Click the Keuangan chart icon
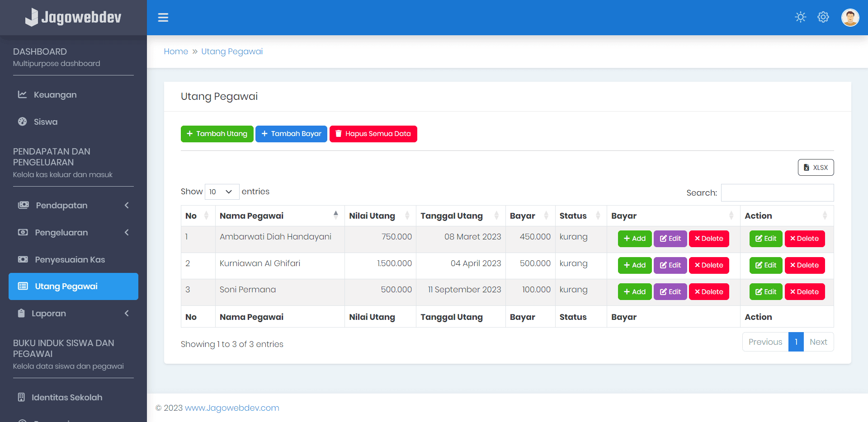 coord(22,94)
